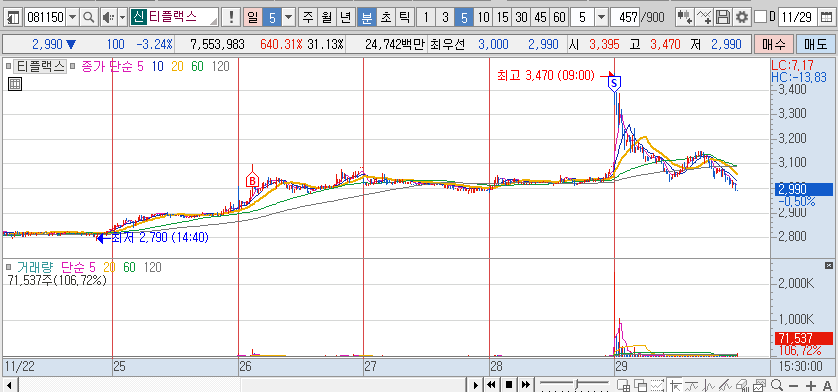Open the custom interval dropdown arrow
The height and width of the screenshot is (392, 838).
(x=602, y=18)
